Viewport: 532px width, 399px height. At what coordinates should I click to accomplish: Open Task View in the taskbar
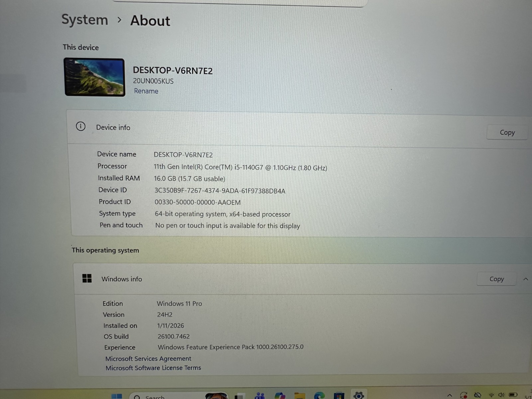[x=239, y=396]
